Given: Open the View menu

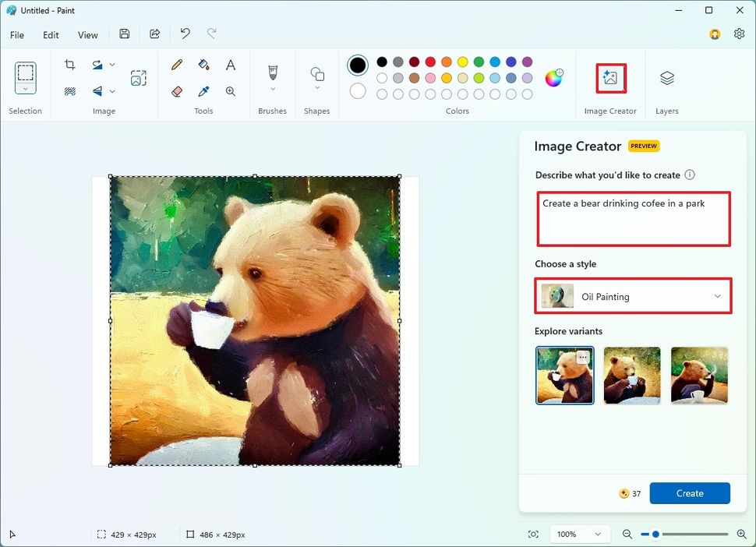Looking at the screenshot, I should point(87,34).
